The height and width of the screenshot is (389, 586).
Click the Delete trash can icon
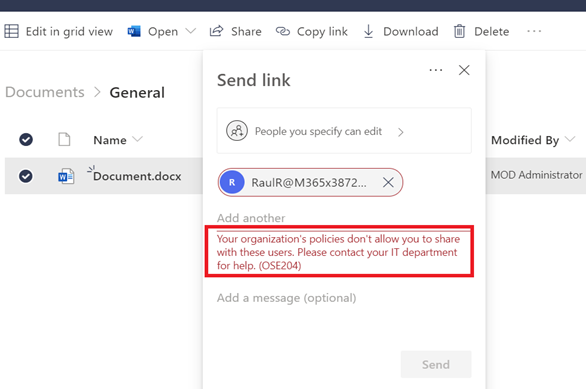click(459, 31)
